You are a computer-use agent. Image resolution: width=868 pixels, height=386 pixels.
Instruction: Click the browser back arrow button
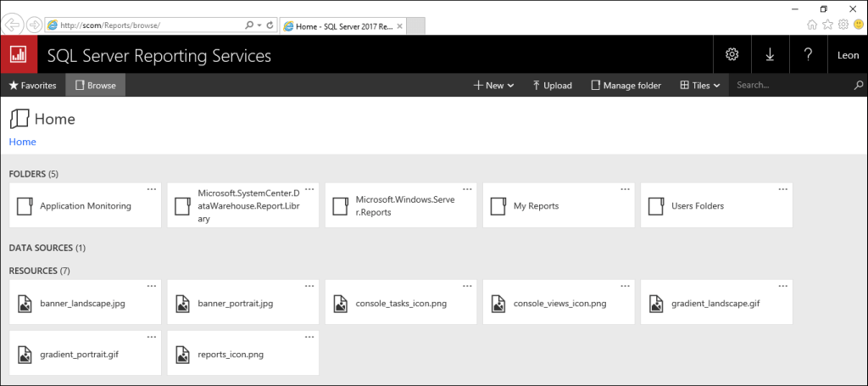pos(13,25)
